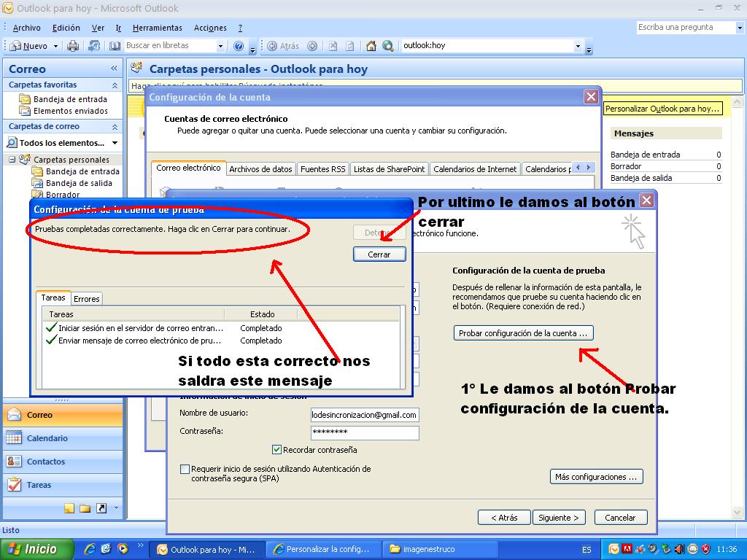Click the Cancelar button
Viewport: 747px width, 560px height.
coord(620,518)
